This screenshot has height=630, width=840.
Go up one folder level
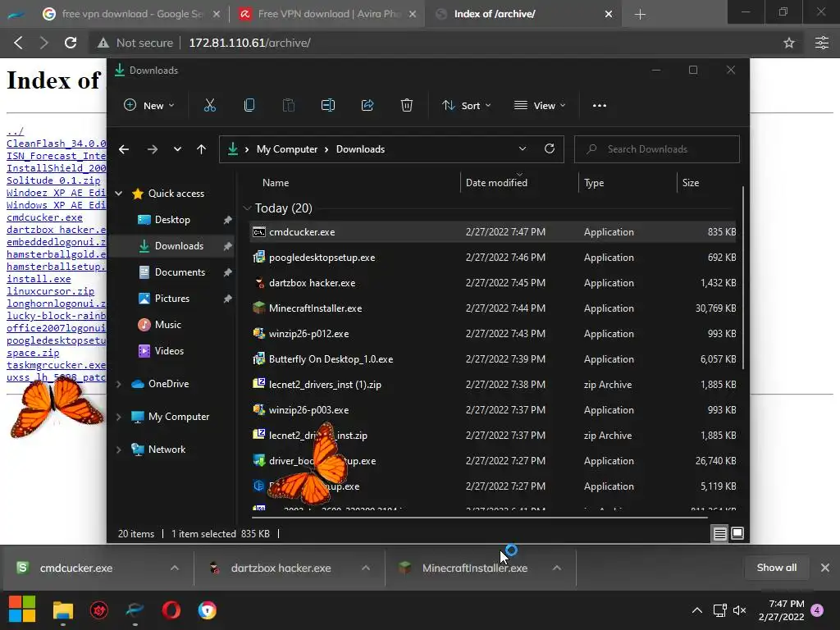pos(201,149)
